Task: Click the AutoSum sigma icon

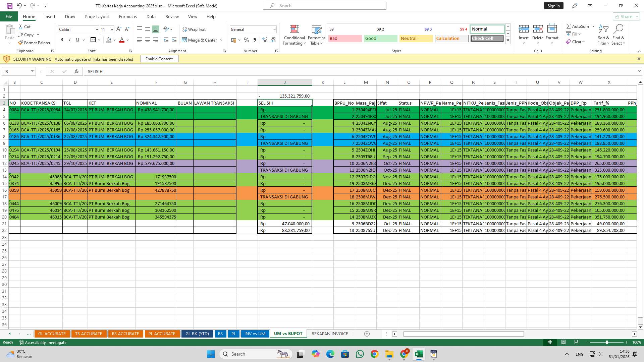Action: (569, 26)
